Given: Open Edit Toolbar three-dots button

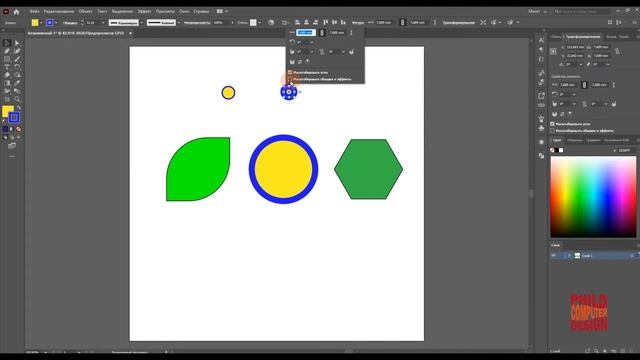Looking at the screenshot, I should tap(12, 156).
